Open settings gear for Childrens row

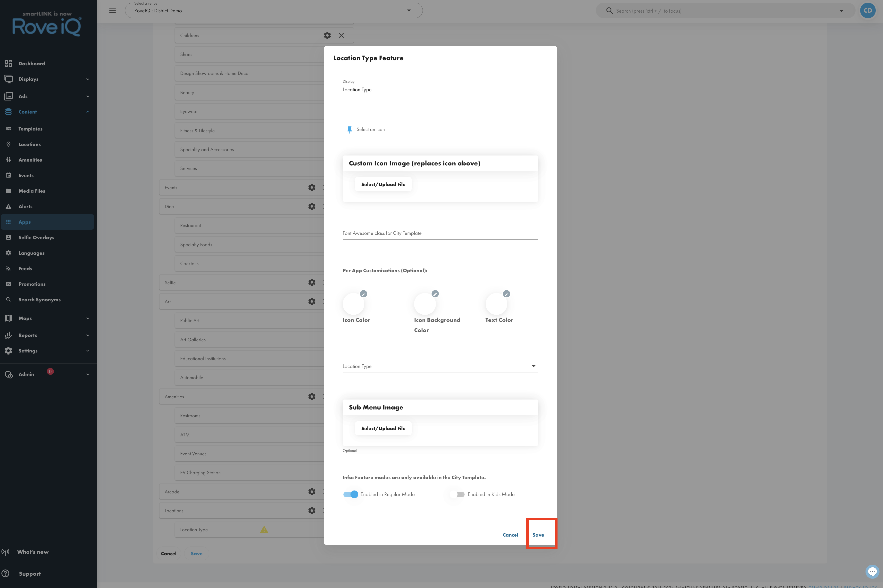327,35
